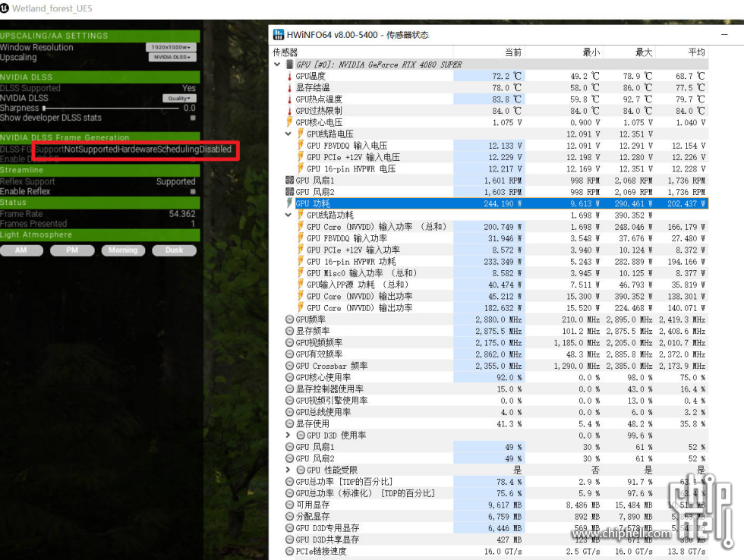The width and height of the screenshot is (744, 560).
Task: Click the round icon beside 显存控制器使用率
Action: point(289,389)
